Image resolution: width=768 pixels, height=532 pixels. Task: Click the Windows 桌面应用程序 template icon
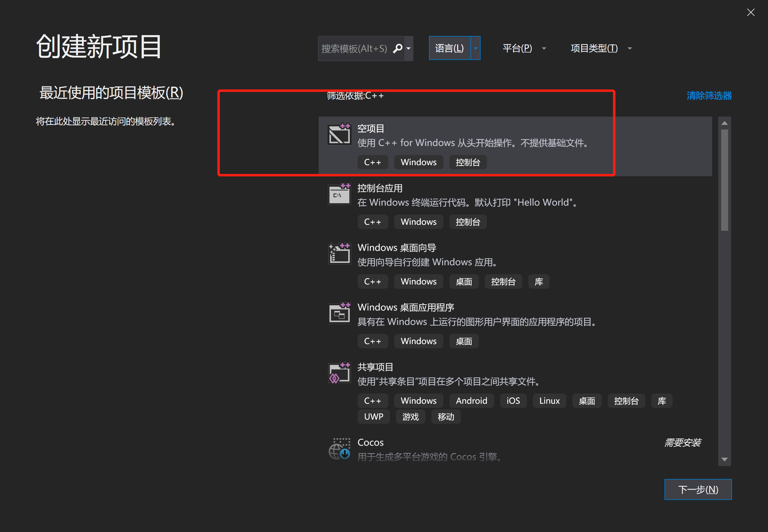pyautogui.click(x=339, y=313)
